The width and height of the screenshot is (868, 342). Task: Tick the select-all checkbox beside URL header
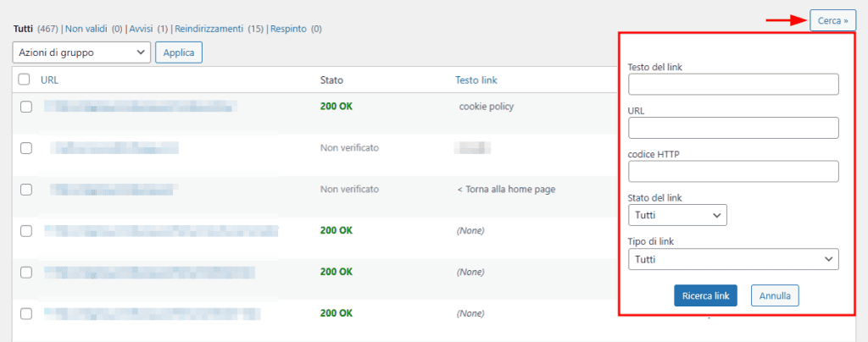[x=25, y=80]
